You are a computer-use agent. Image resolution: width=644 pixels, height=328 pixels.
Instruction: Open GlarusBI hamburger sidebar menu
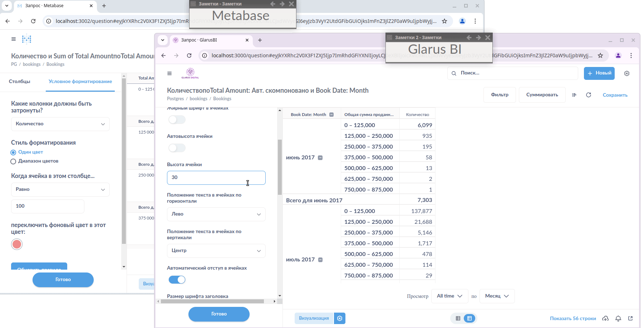(169, 73)
